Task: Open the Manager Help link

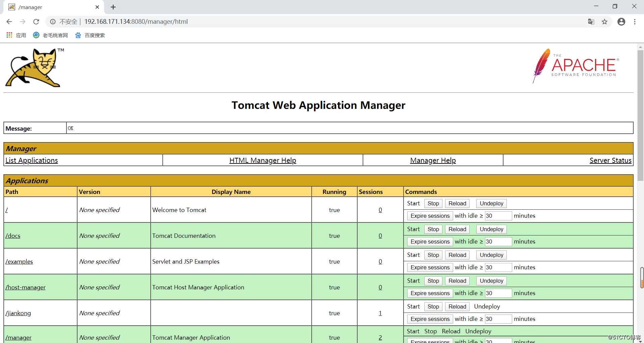Action: pyautogui.click(x=433, y=160)
